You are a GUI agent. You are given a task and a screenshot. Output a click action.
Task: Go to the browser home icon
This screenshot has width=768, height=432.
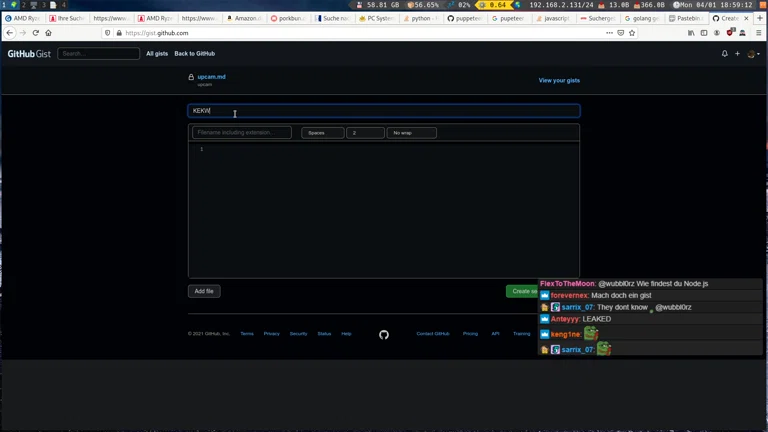pos(48,33)
